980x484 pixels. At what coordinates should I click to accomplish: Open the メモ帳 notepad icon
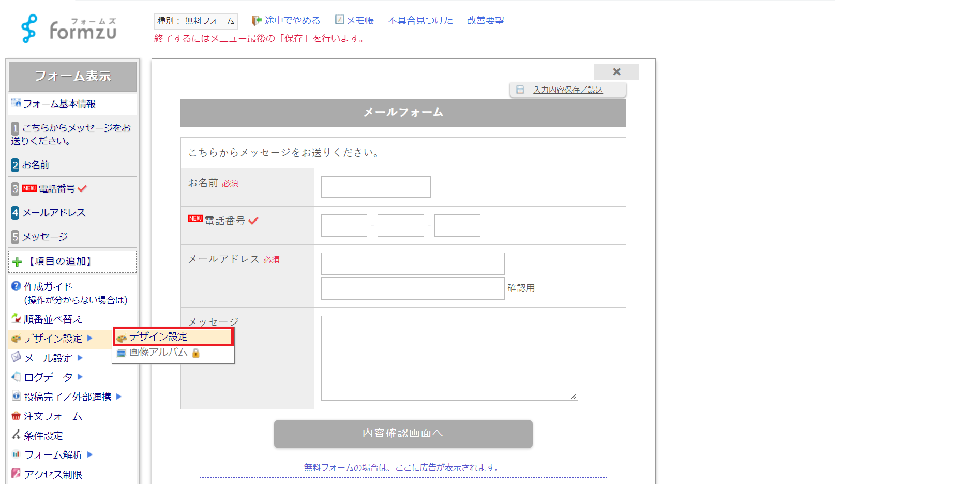pos(339,20)
